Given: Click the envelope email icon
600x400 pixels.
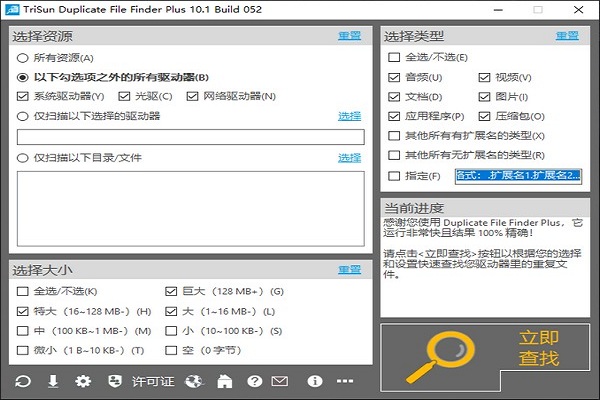Looking at the screenshot, I should [280, 381].
